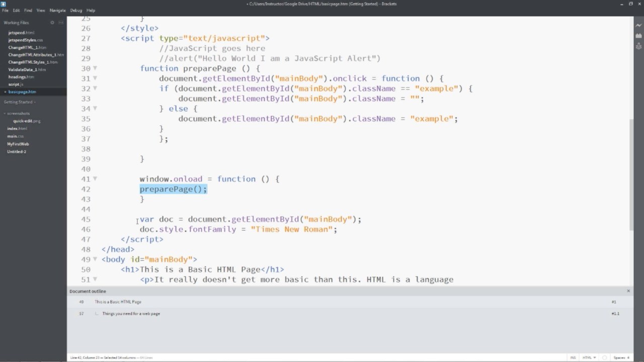Viewport: 644px width, 362px height.
Task: Open ChangeHTML_1.htm working file
Action: click(27, 47)
